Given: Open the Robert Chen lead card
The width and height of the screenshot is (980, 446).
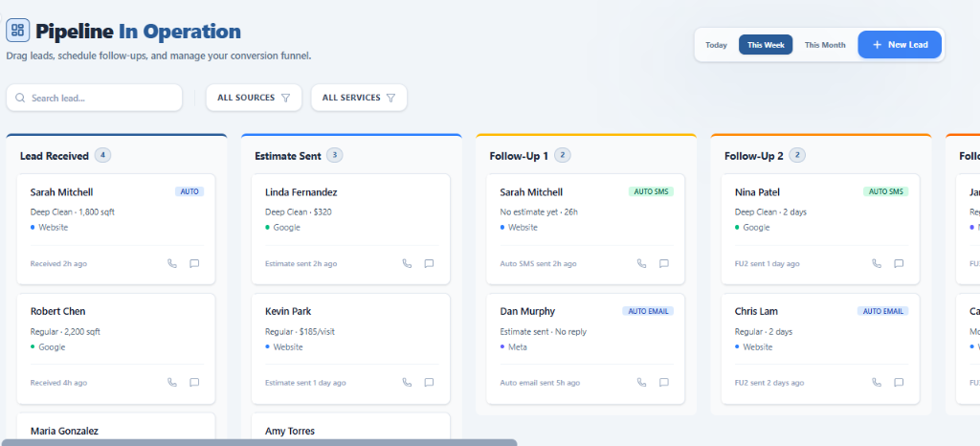Looking at the screenshot, I should click(116, 348).
